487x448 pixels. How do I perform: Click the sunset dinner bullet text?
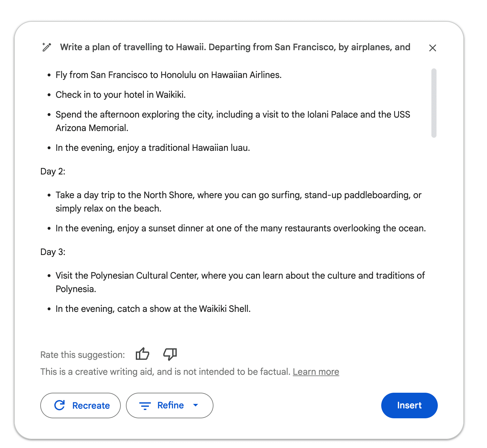240,228
